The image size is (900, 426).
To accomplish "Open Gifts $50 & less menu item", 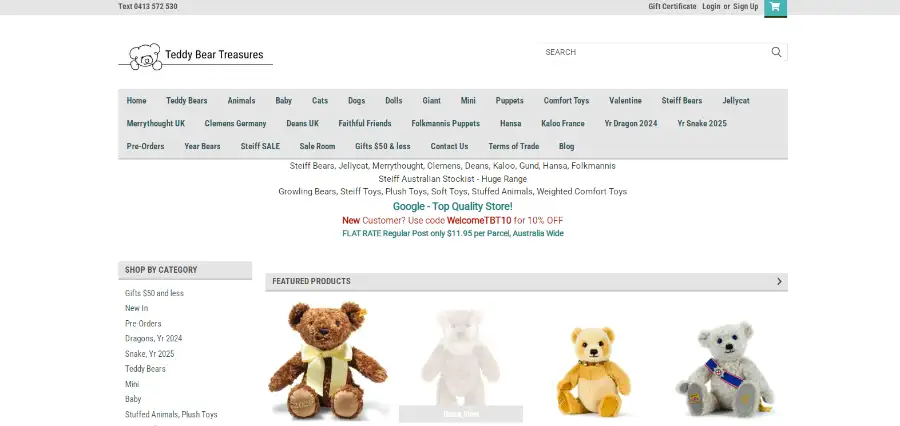I will tap(383, 146).
